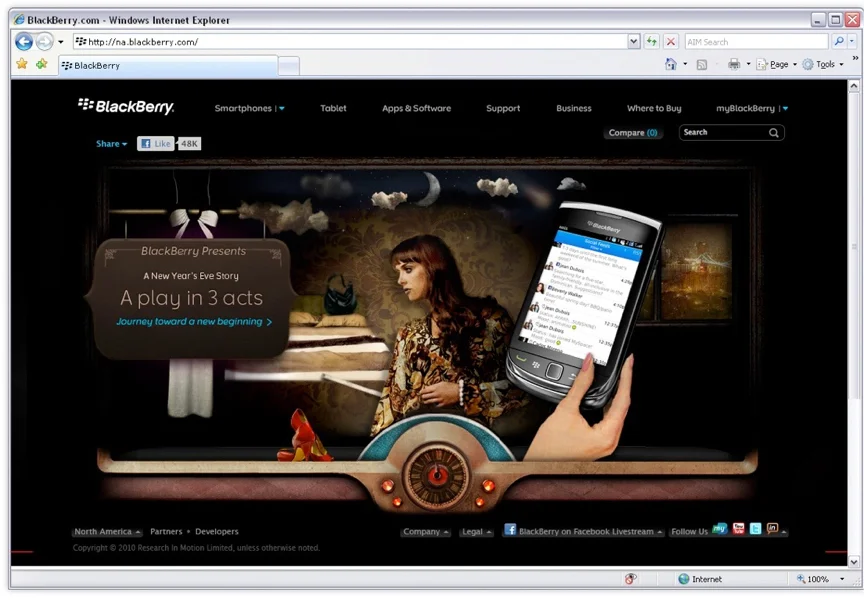
Task: Refresh the page with the green arrows icon
Action: click(x=652, y=41)
